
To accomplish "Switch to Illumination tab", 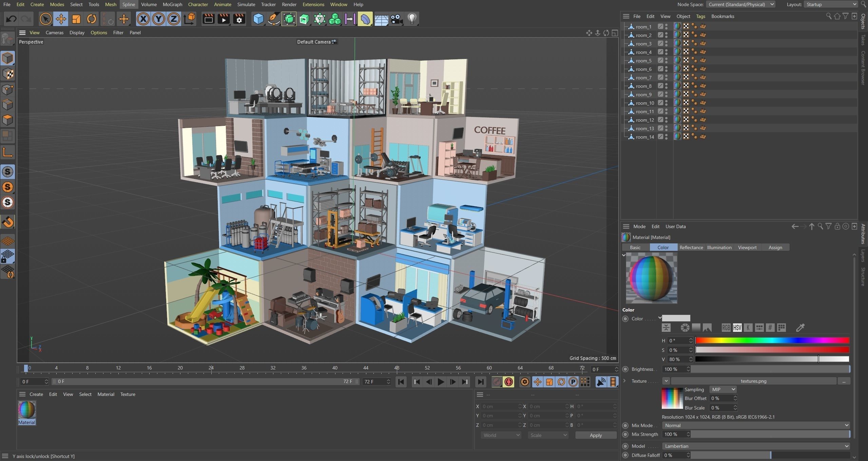I will [719, 247].
